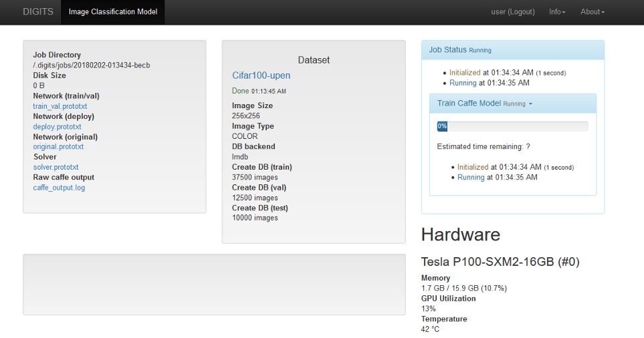Open the DIGITS home brand link
Image resolution: width=644 pixels, height=338 pixels.
point(38,12)
